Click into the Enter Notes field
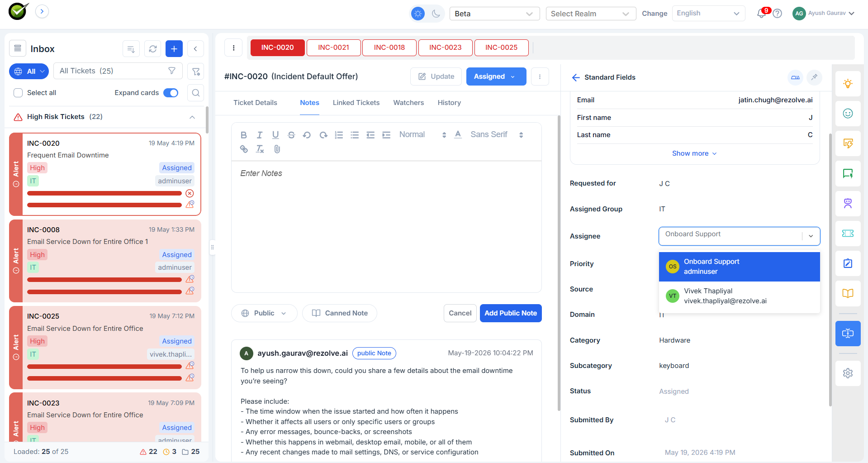 386,226
